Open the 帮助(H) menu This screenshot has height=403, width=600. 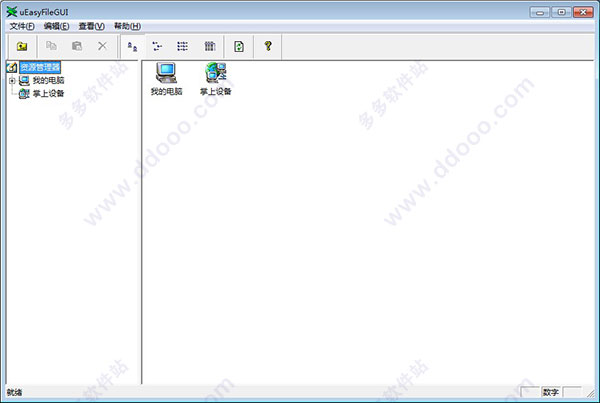[x=127, y=26]
